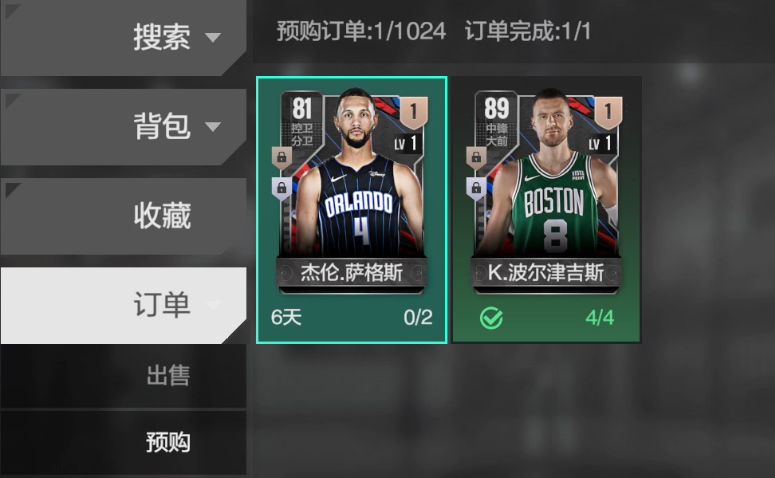Collapse the 订单 menu arrow
Screen dimensions: 775x478
point(213,304)
